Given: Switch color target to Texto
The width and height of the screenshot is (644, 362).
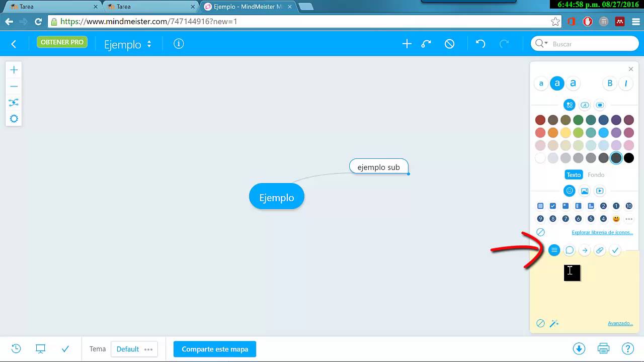Looking at the screenshot, I should pyautogui.click(x=574, y=175).
